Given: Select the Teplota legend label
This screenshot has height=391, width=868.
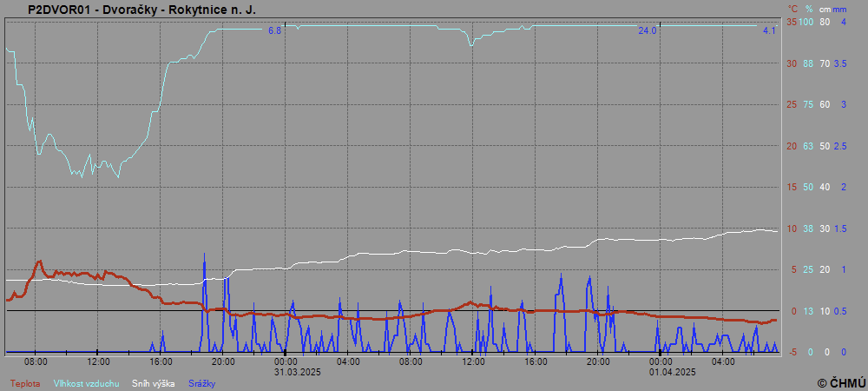Looking at the screenshot, I should pyautogui.click(x=25, y=383).
